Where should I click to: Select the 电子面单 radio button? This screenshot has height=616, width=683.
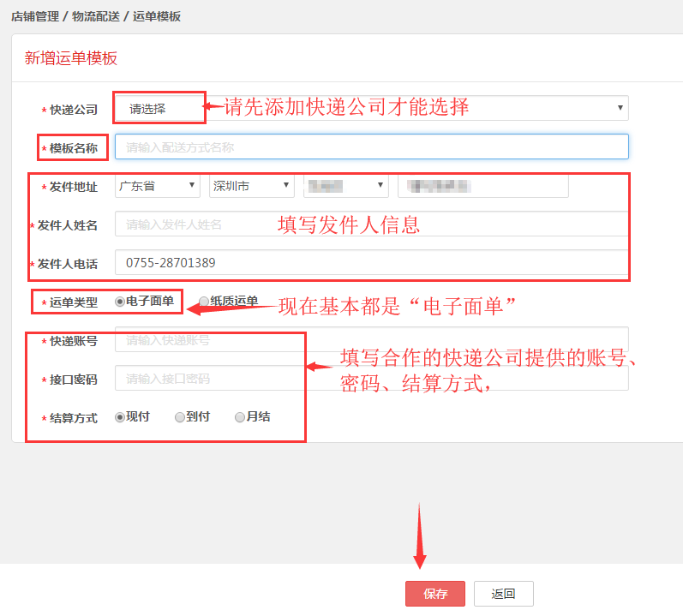click(x=120, y=302)
